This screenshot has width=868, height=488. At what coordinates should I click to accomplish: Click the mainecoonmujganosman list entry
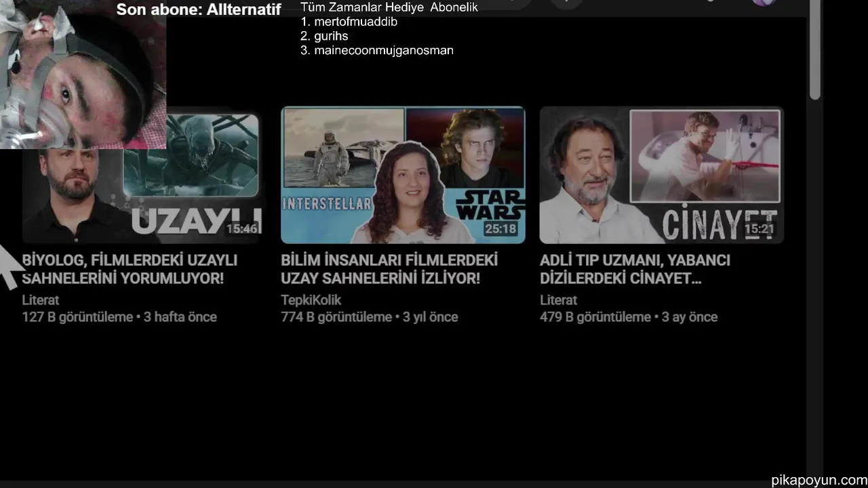tap(377, 50)
